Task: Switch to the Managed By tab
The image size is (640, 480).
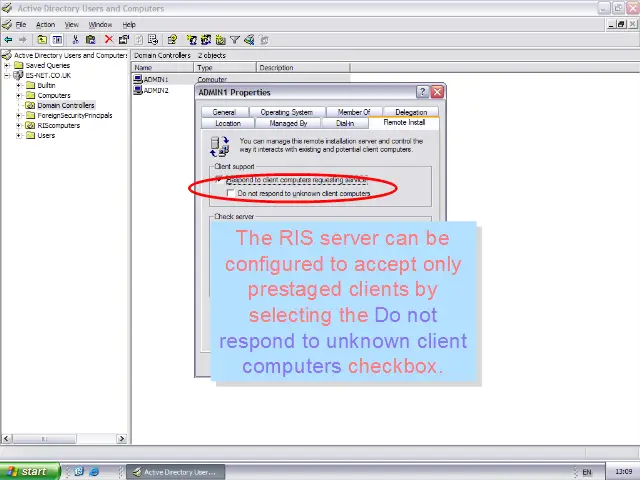Action: (x=288, y=123)
